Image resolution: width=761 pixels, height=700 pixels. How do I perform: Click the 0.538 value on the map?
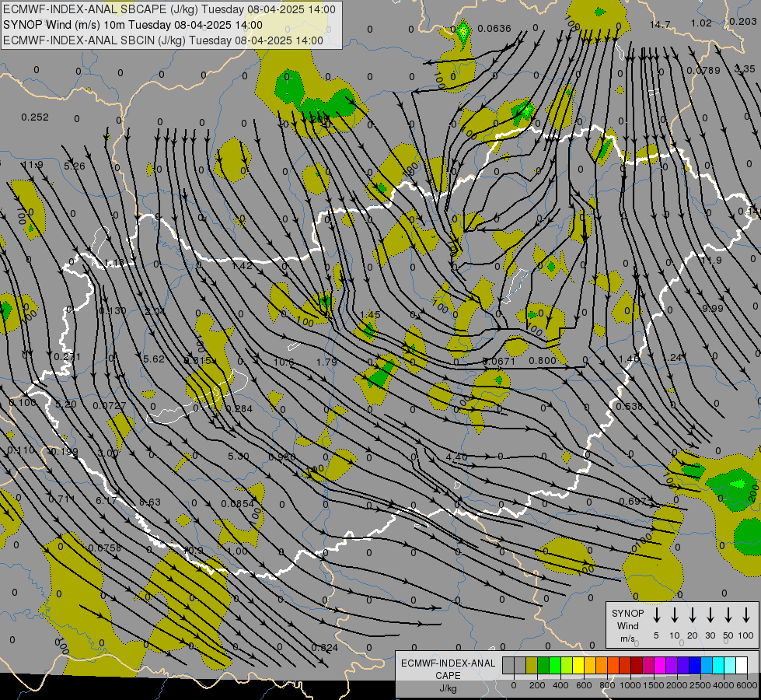(629, 406)
